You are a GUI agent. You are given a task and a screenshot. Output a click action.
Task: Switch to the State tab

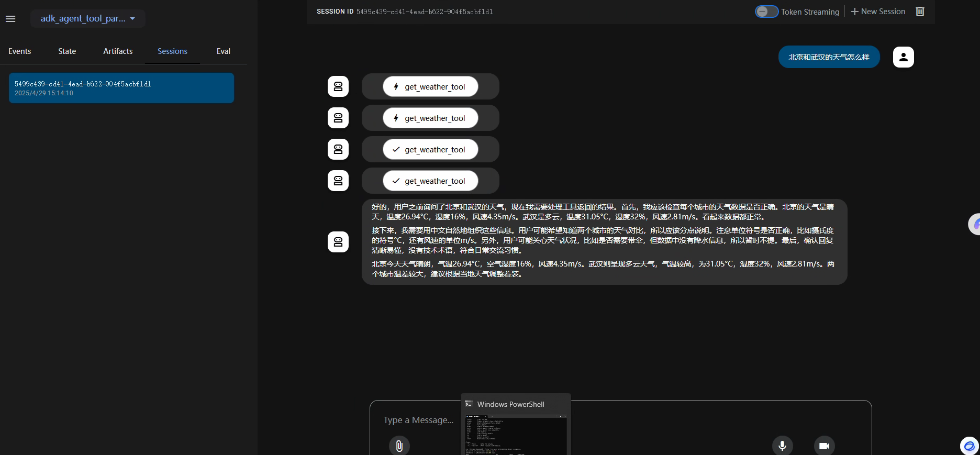pos(67,51)
